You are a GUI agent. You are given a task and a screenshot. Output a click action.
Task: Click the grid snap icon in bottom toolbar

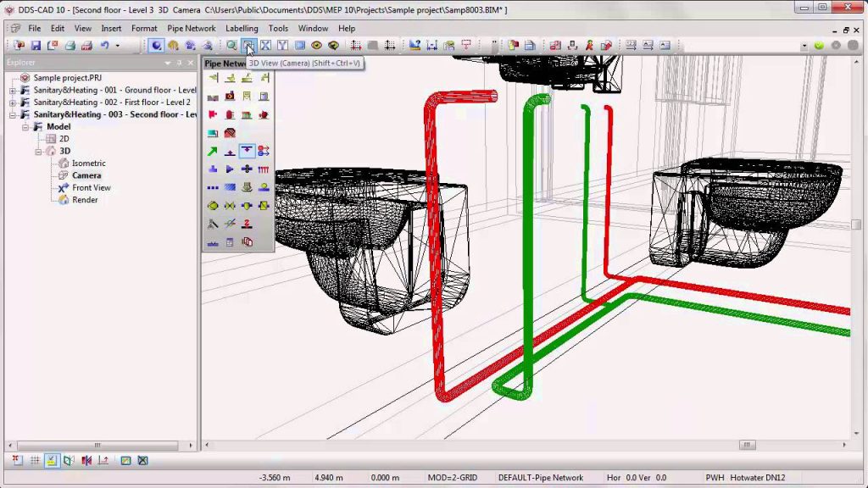tap(36, 461)
